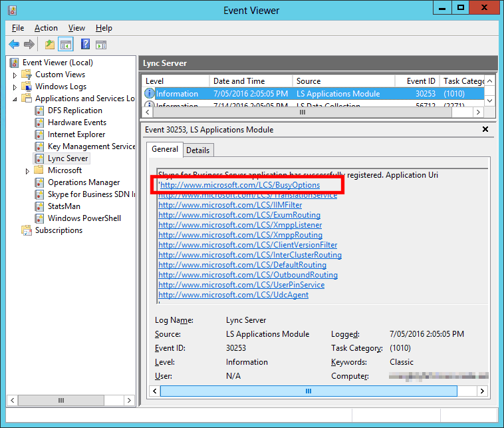504x428 pixels.
Task: Expand the Microsoft folder node
Action: 27,171
